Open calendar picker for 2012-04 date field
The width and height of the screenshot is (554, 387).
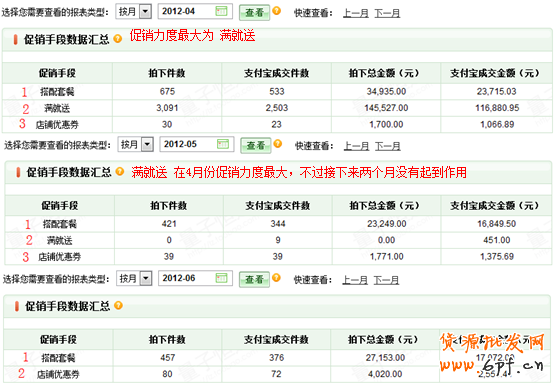point(221,11)
